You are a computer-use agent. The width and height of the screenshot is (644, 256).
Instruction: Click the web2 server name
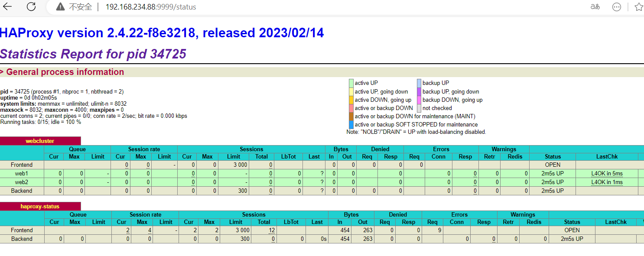pos(22,182)
